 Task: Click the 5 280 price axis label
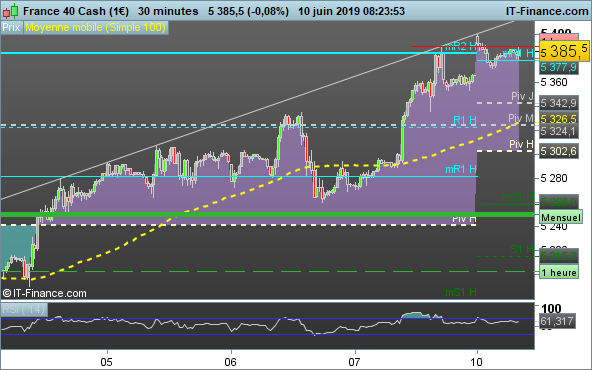tap(554, 178)
